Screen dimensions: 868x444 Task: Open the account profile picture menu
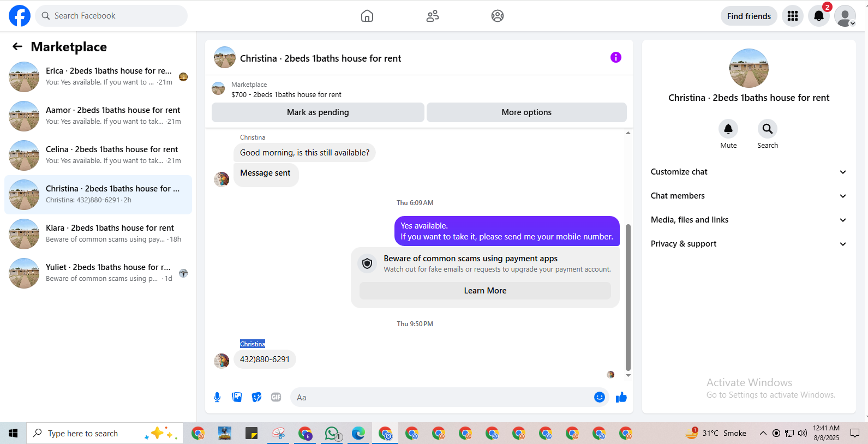tap(845, 16)
